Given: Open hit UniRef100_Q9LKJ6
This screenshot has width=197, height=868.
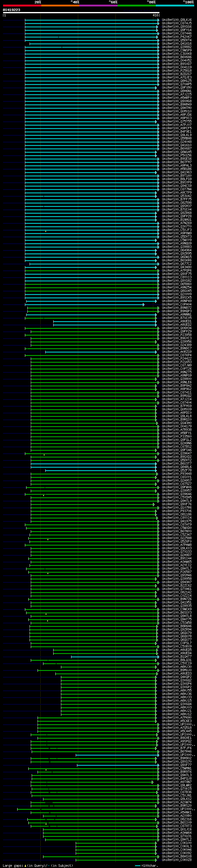Looking at the screenshot, I should pyautogui.click(x=177, y=20).
